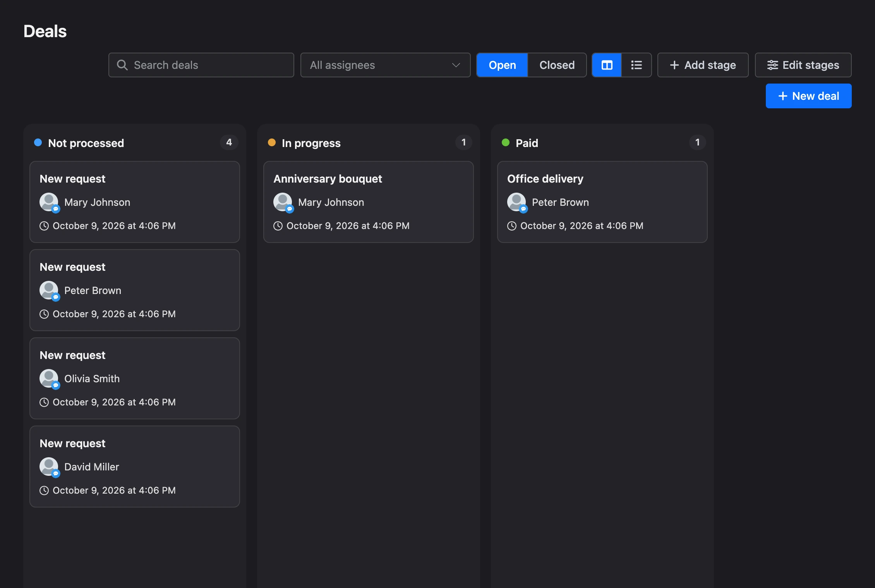Switch to list view

637,65
